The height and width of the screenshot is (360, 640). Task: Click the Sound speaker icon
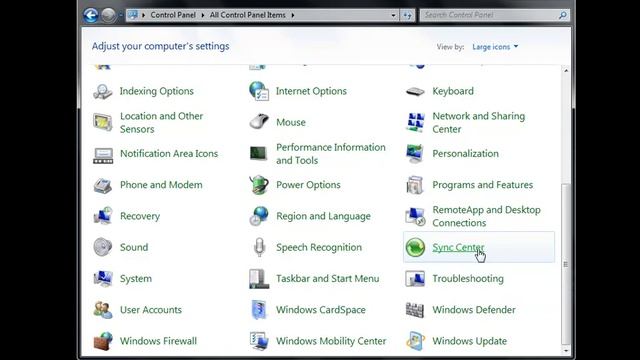point(102,247)
